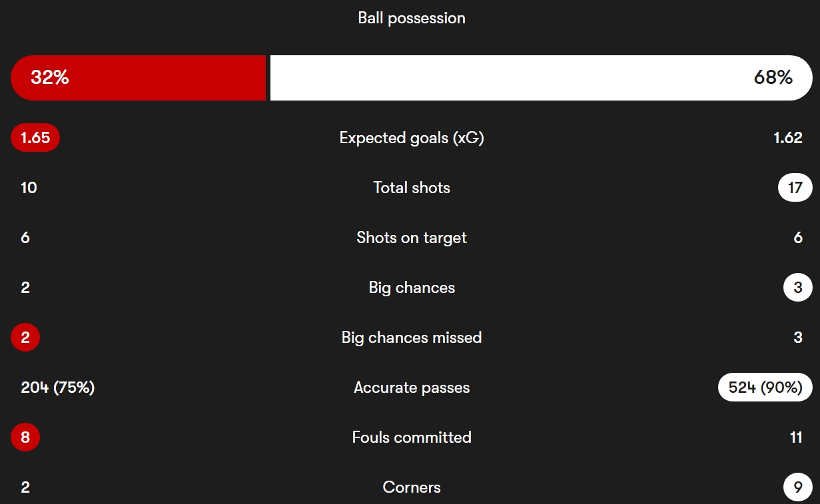Click the Expected goals (xG) label
Image resolution: width=820 pixels, height=504 pixels.
tap(412, 138)
